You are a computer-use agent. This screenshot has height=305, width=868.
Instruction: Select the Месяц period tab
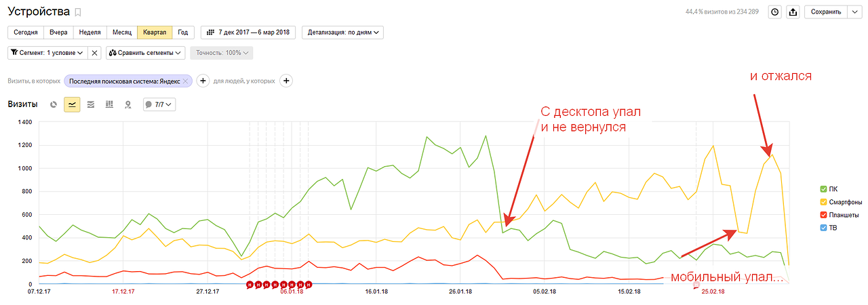[x=122, y=32]
